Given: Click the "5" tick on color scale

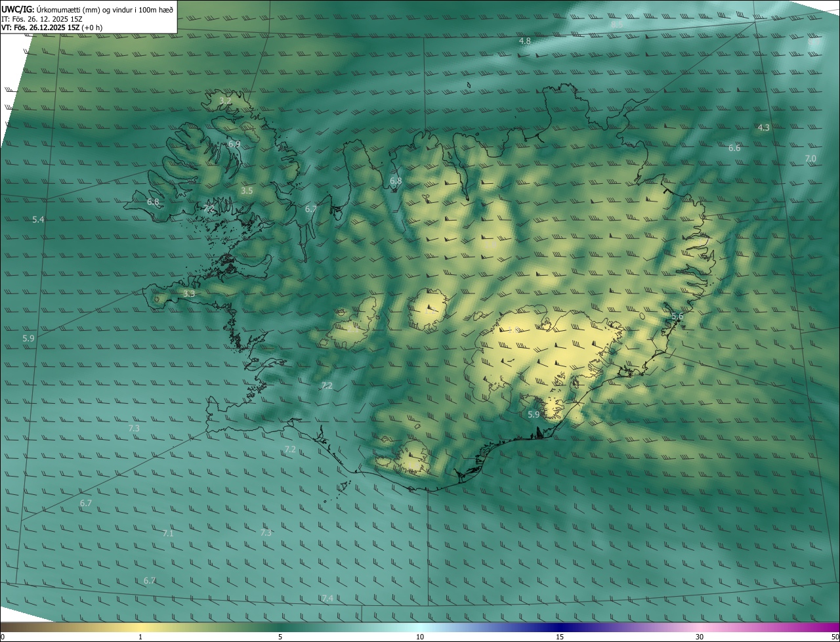Looking at the screenshot, I should tap(280, 637).
